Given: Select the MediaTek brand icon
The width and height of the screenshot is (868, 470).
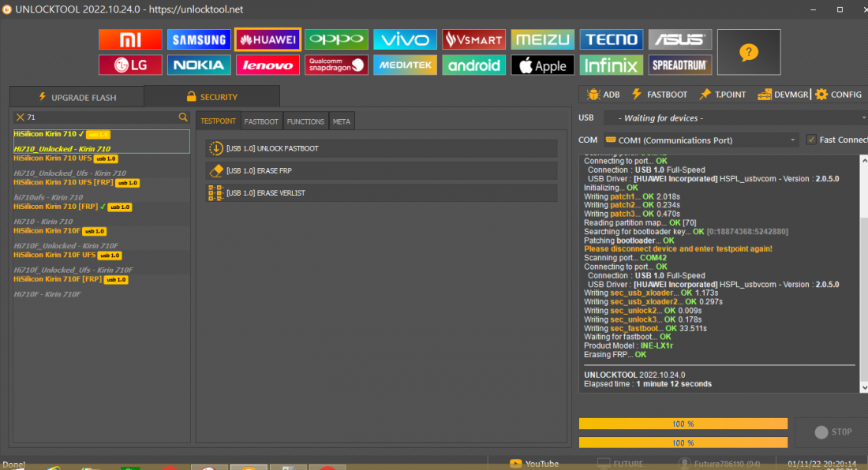Looking at the screenshot, I should pos(405,65).
